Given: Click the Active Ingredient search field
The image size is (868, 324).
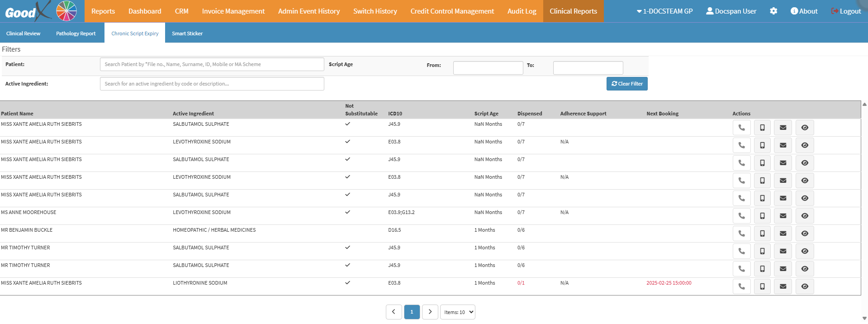Looking at the screenshot, I should click(x=212, y=84).
